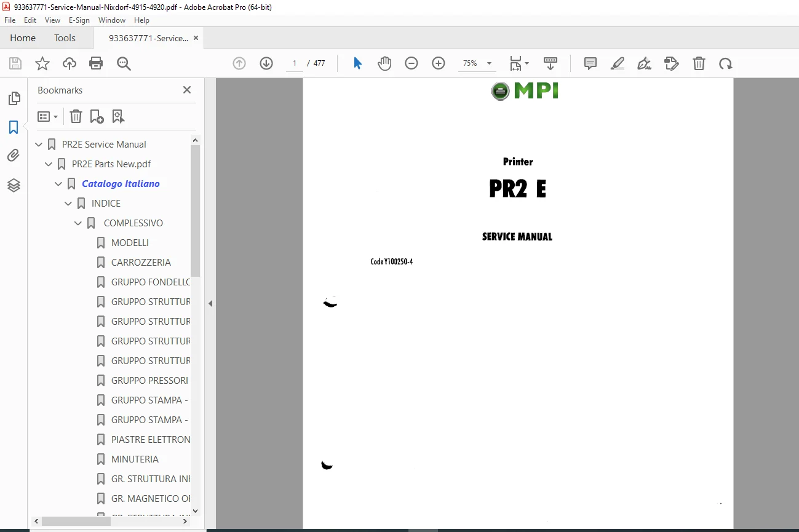This screenshot has height=532, width=799.
Task: Collapse the Catalogo Italiano bookmark chevron
Action: coord(58,184)
